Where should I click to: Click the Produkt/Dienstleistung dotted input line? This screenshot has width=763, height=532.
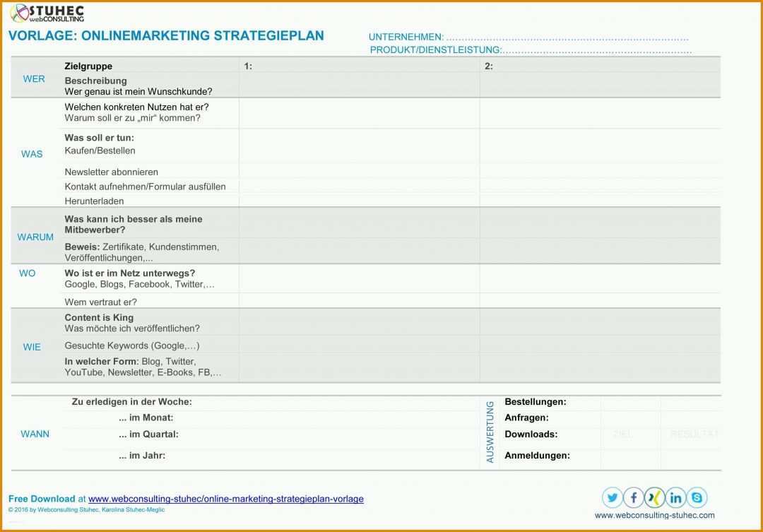pos(596,51)
